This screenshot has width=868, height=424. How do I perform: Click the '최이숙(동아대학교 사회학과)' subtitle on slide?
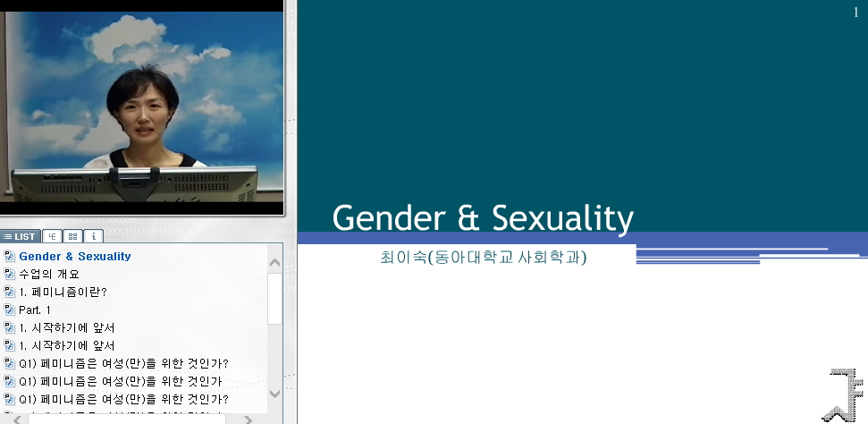click(x=484, y=257)
